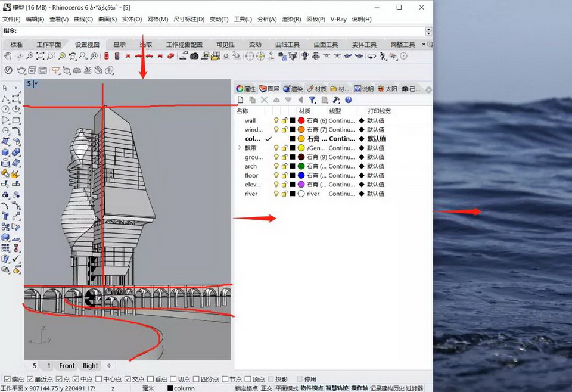
Task: Open the viewport title dropdown arrow
Action: click(36, 84)
